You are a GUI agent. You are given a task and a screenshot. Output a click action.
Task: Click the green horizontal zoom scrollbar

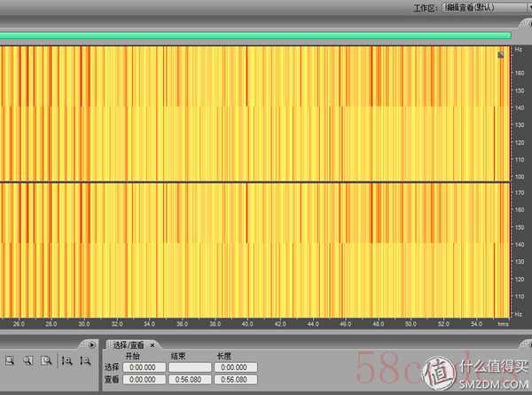tap(255, 36)
